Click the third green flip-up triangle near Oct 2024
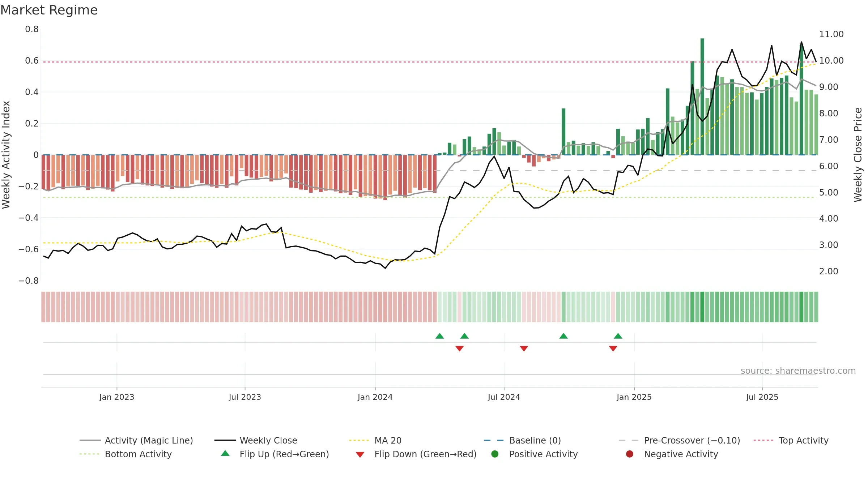The width and height of the screenshot is (868, 488). (x=563, y=336)
